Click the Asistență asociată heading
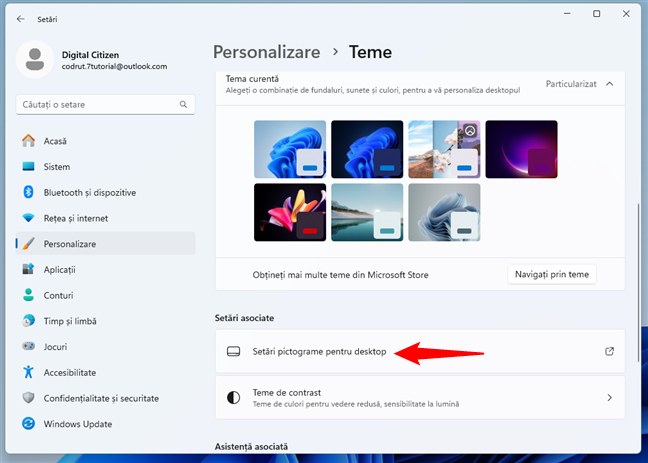 coord(251,446)
